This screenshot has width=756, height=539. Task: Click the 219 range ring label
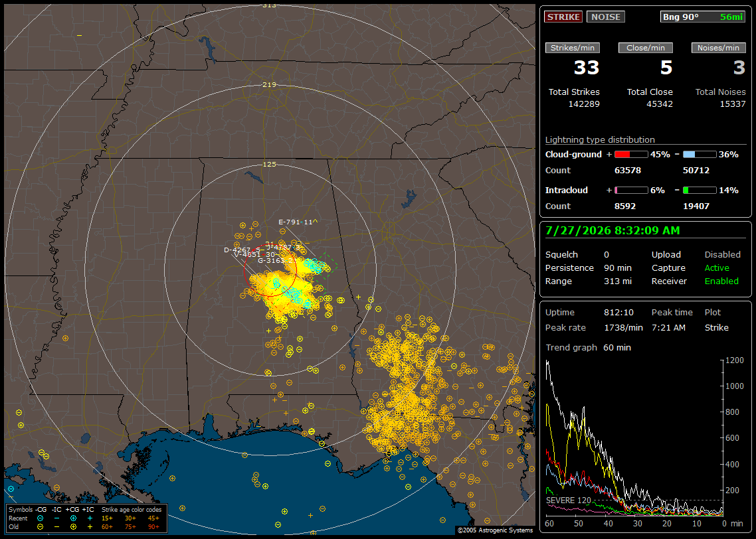click(269, 85)
